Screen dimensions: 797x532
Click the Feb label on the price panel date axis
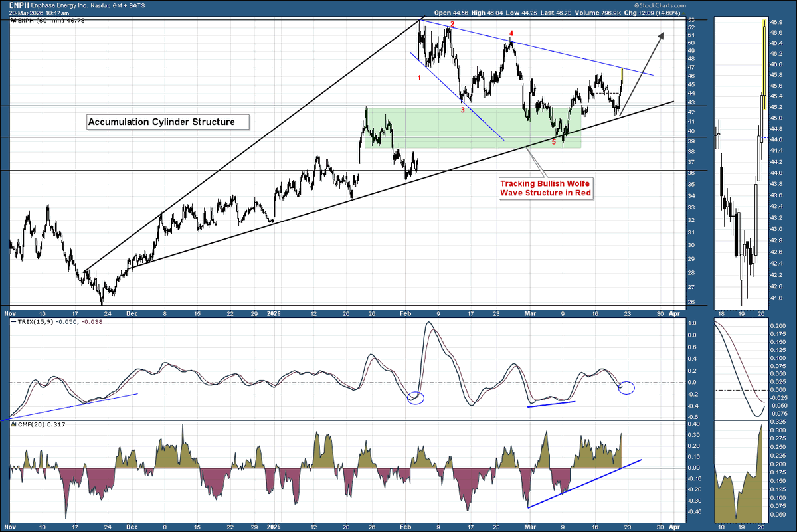[x=404, y=312]
